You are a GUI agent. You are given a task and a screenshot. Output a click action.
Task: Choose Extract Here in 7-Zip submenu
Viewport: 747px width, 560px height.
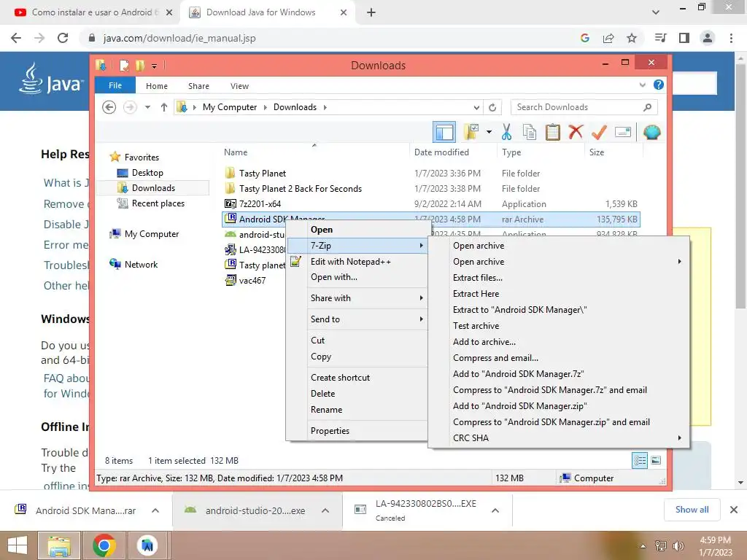(x=476, y=294)
